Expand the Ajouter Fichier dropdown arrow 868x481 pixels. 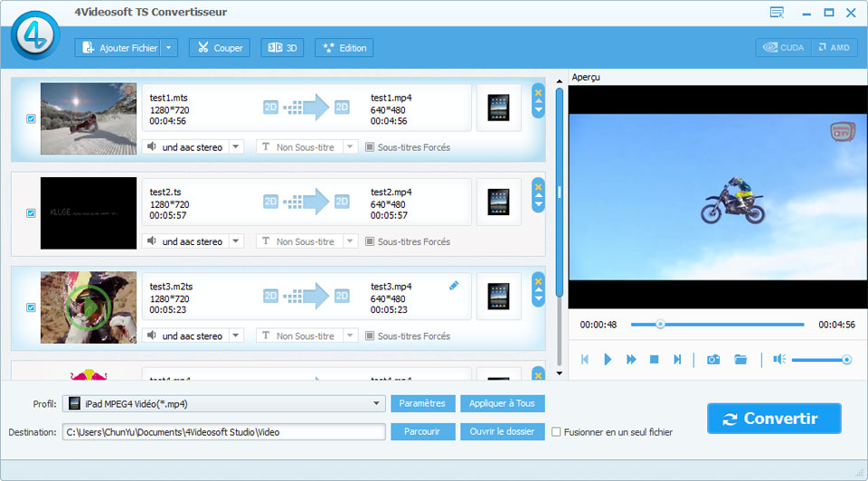(170, 48)
